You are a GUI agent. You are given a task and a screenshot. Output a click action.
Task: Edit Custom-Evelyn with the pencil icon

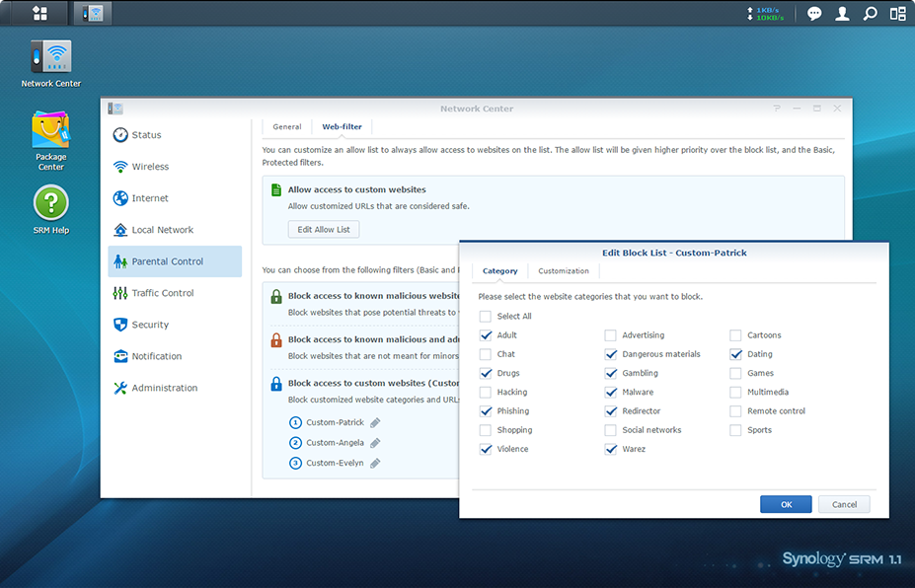click(374, 463)
